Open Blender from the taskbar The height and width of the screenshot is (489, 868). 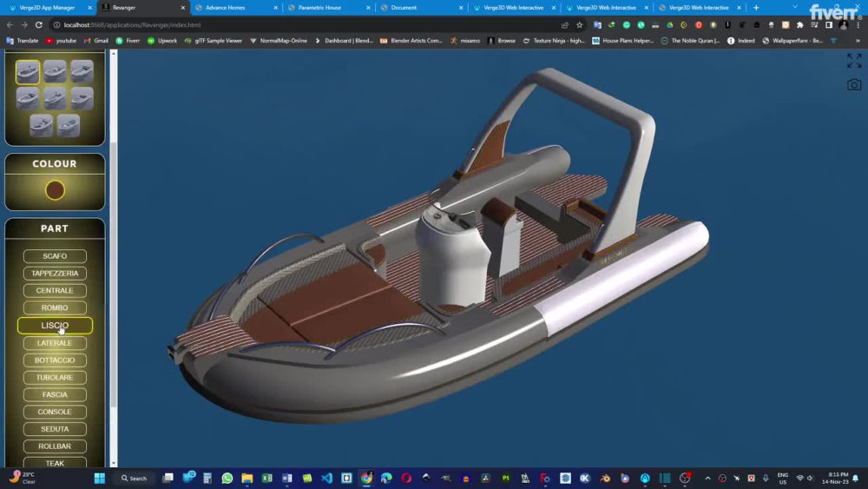[x=605, y=478]
